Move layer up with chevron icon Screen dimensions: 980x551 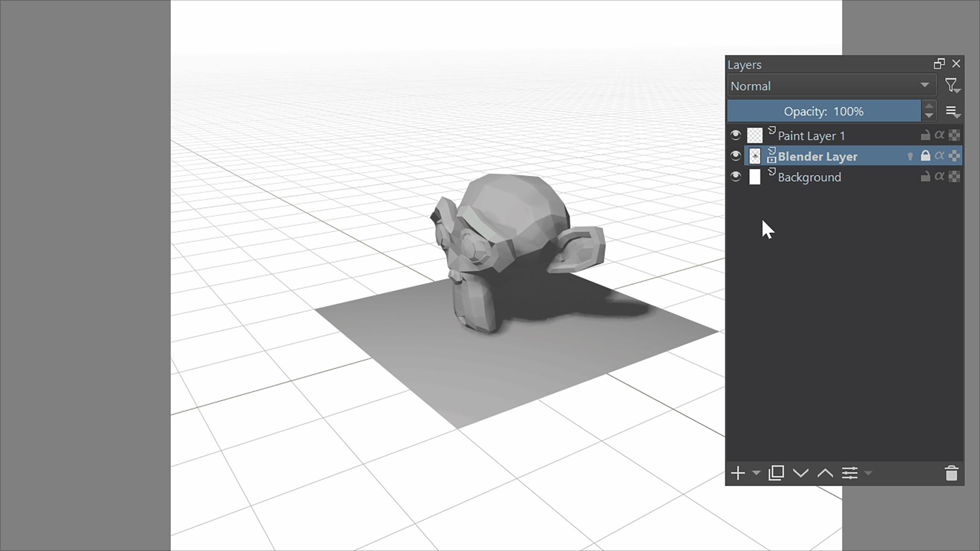click(x=825, y=473)
